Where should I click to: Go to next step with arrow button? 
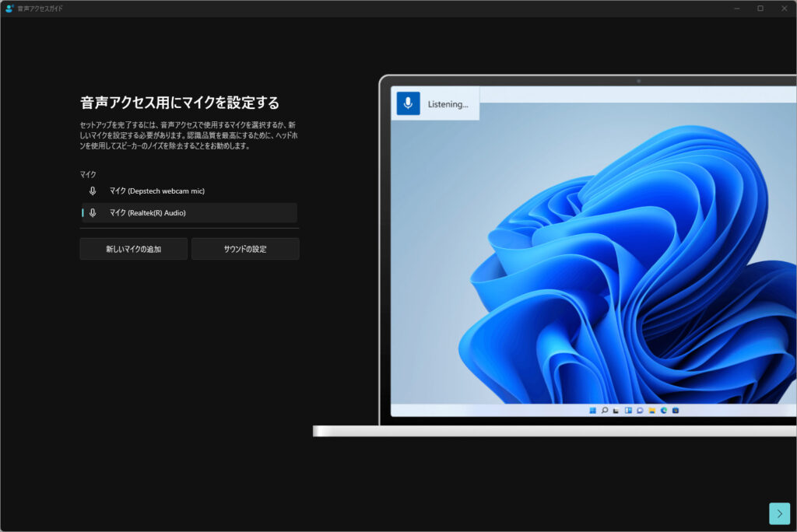[x=779, y=513]
